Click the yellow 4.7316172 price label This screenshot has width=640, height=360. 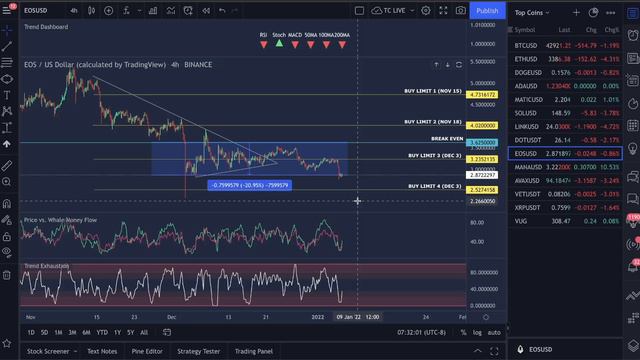(x=482, y=95)
